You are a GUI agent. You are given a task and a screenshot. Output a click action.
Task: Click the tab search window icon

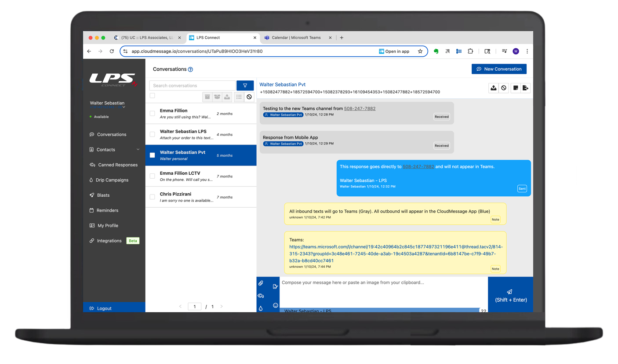(487, 51)
